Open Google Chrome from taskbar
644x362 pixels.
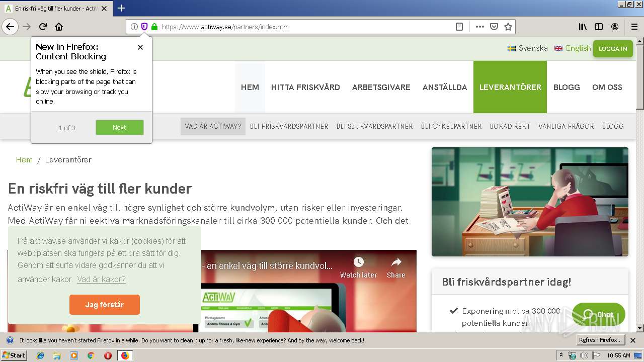pyautogui.click(x=91, y=355)
